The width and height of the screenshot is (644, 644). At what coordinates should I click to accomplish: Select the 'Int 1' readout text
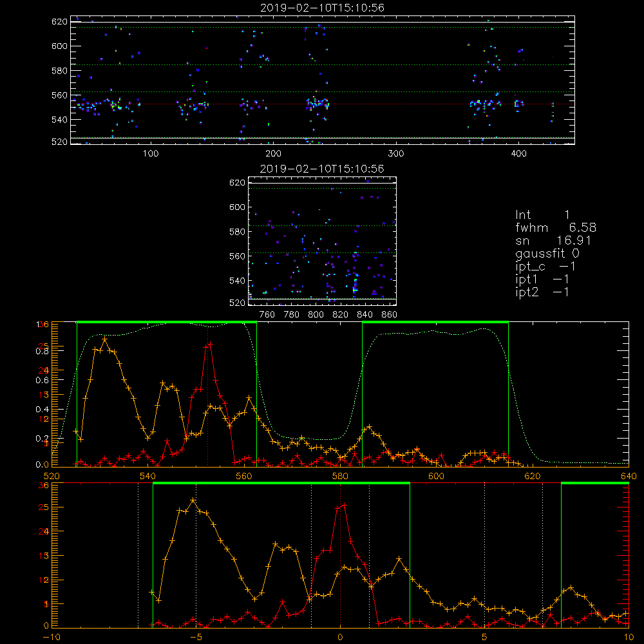pos(542,215)
